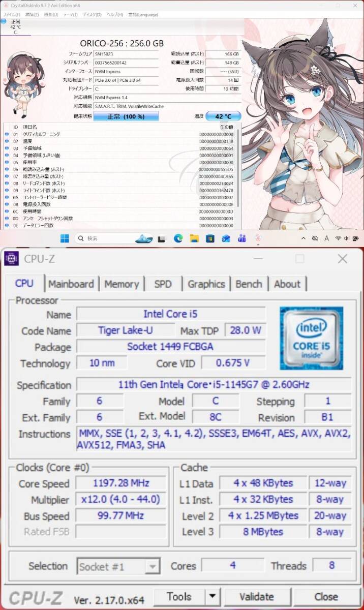Open Microsoft Edge from the taskbar
Screen dimensions: 364x610
(178, 238)
